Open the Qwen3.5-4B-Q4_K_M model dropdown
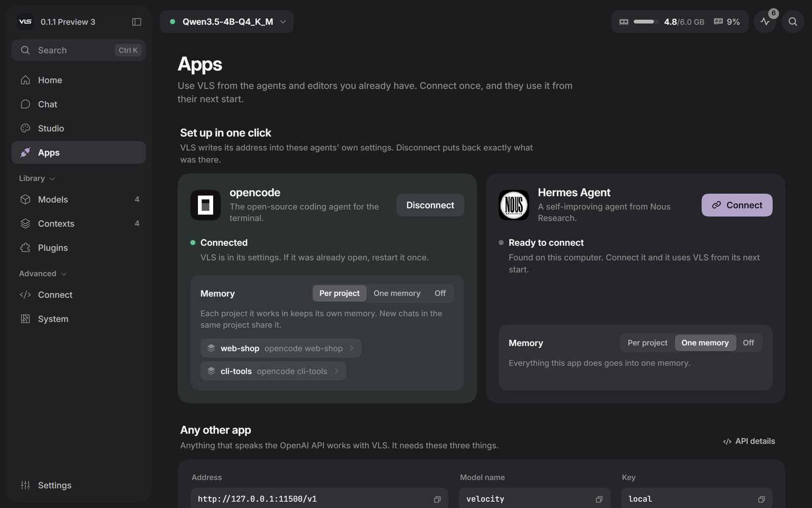Image resolution: width=812 pixels, height=508 pixels. pos(227,22)
